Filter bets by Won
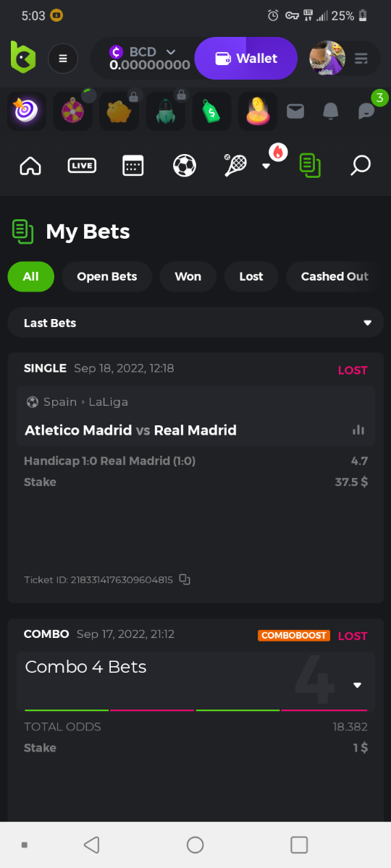The image size is (391, 868). coord(188,276)
